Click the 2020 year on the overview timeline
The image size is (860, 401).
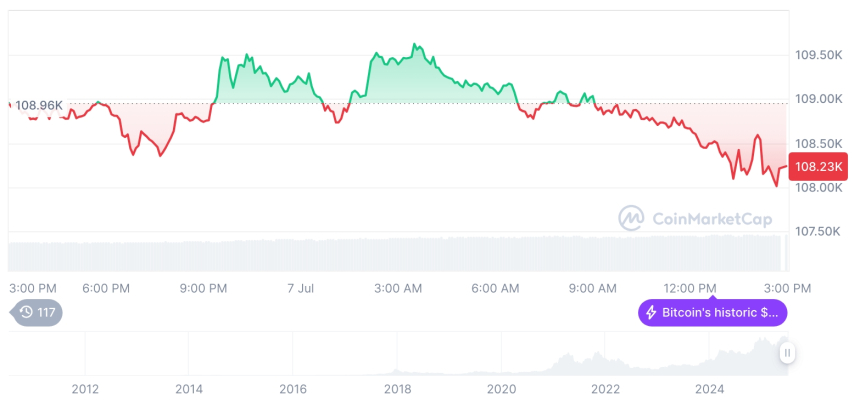point(501,389)
